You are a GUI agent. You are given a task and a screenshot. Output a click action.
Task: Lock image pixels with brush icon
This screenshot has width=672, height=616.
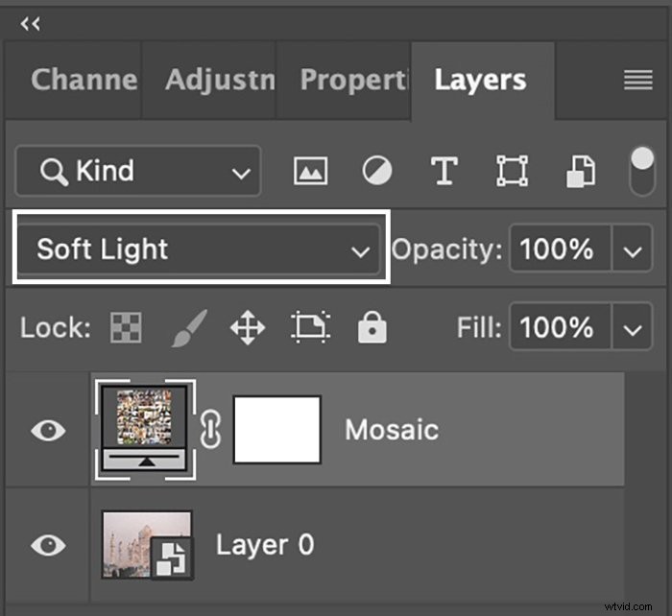(x=189, y=328)
